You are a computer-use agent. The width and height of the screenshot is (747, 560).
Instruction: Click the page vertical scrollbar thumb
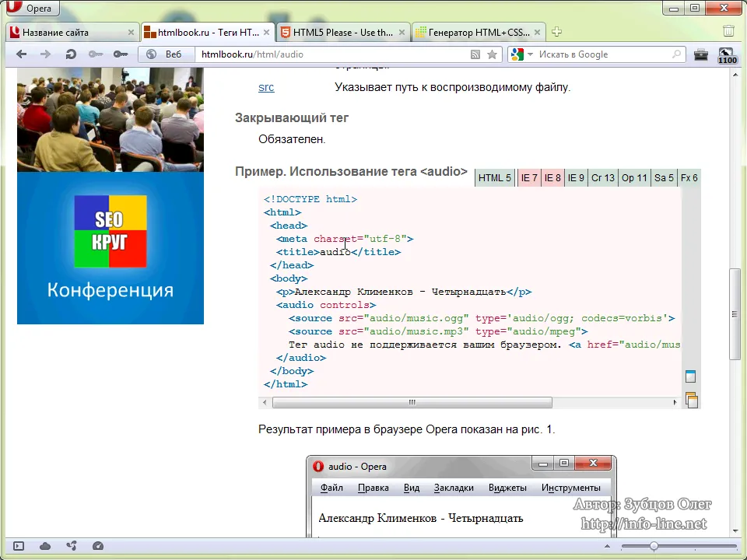point(735,314)
